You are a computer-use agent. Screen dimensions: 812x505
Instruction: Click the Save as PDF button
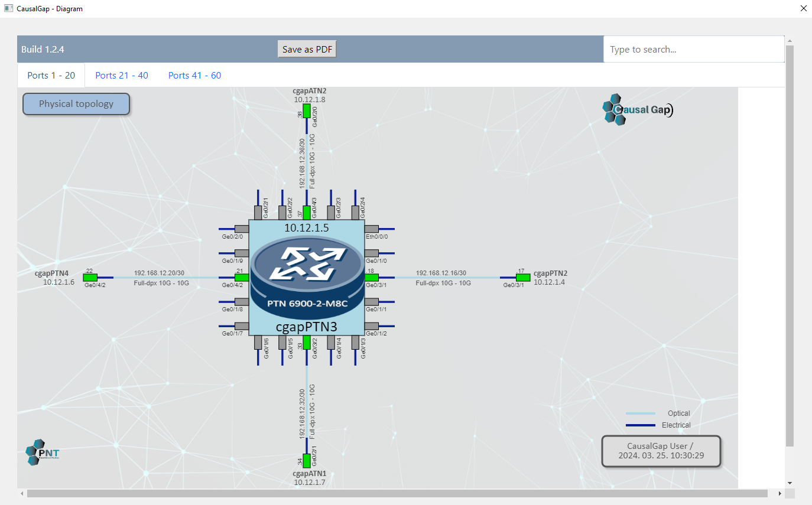tap(307, 50)
